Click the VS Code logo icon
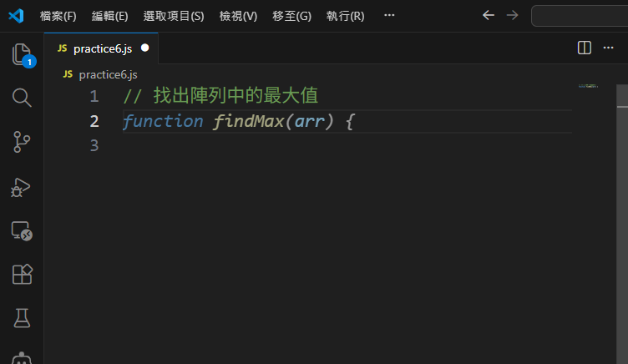Viewport: 628px width, 364px height. coord(16,16)
